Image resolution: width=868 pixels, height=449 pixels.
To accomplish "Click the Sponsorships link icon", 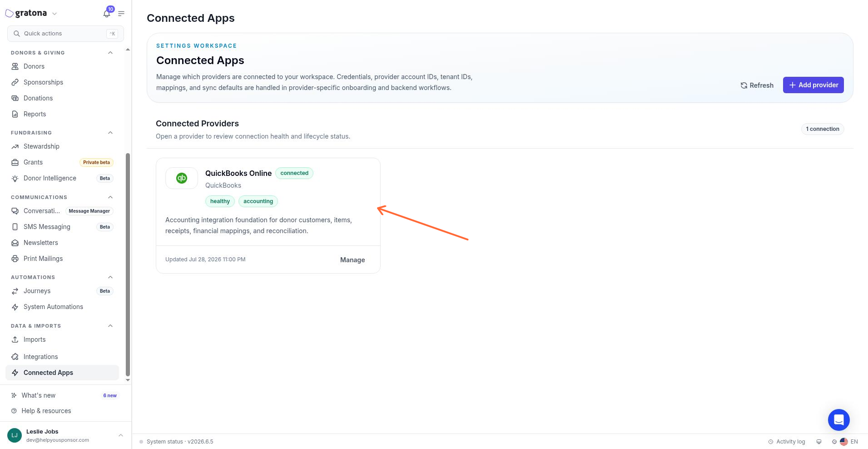I will click(x=15, y=82).
